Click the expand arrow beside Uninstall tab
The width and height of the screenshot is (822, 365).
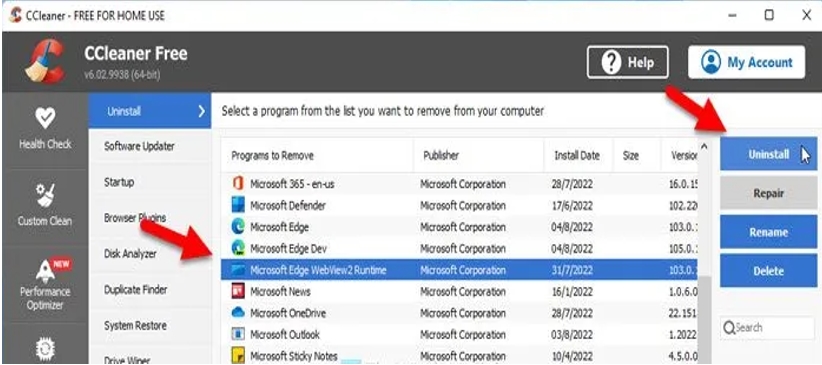coord(201,111)
